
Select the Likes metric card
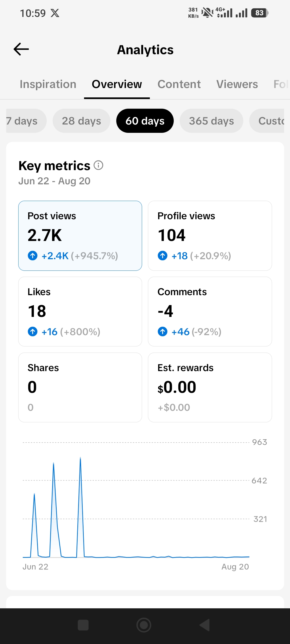coord(80,312)
